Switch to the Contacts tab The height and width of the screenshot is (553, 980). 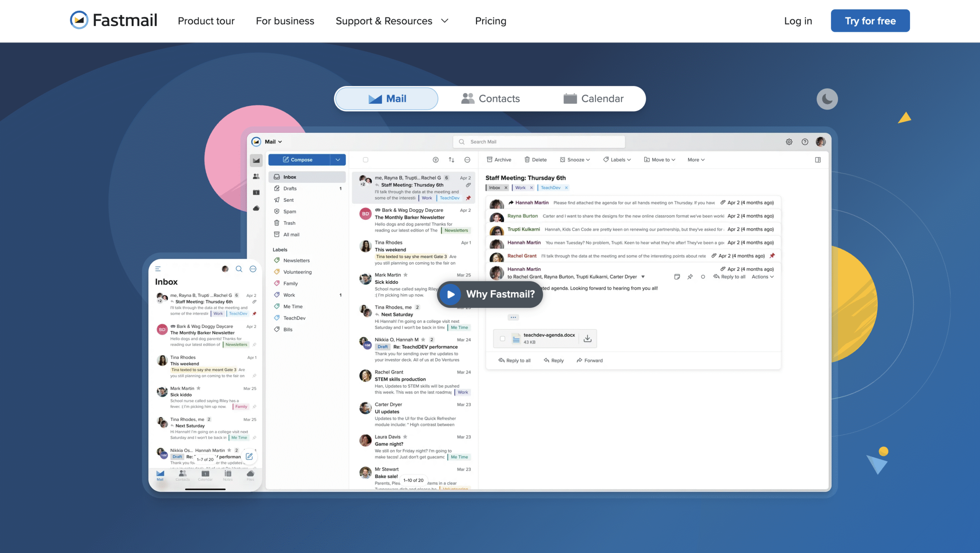click(x=490, y=98)
